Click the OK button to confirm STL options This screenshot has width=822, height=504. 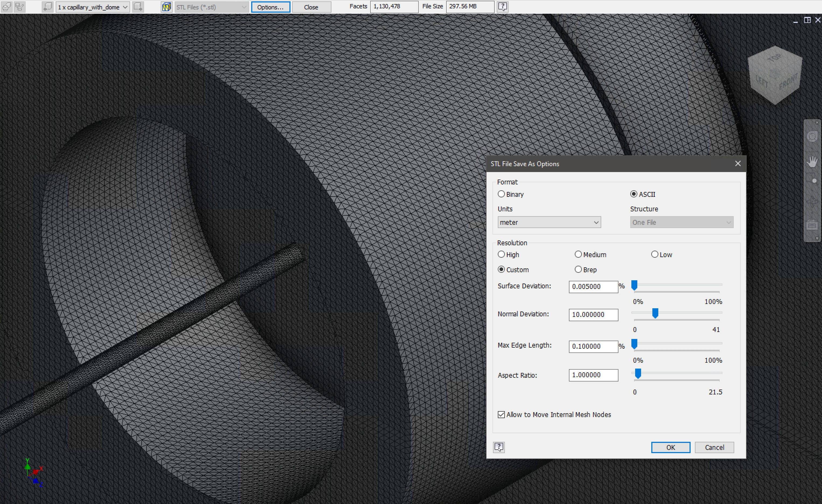(670, 447)
